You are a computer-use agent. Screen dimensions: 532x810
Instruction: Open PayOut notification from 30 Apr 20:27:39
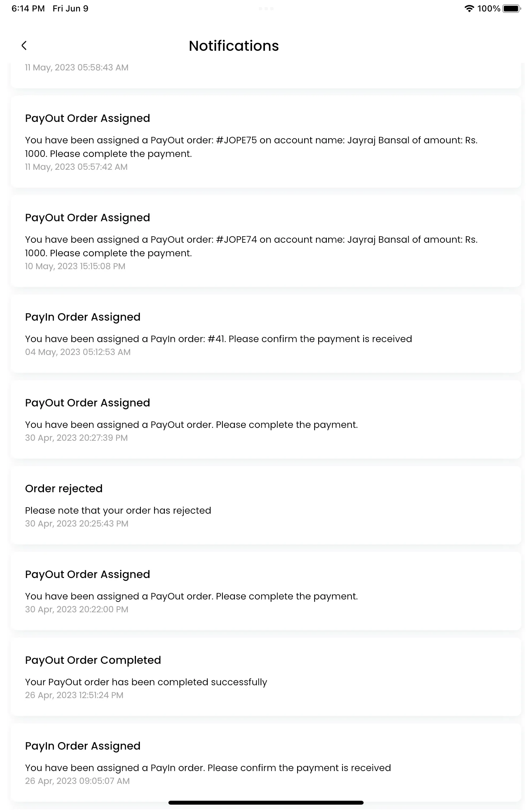pyautogui.click(x=266, y=420)
